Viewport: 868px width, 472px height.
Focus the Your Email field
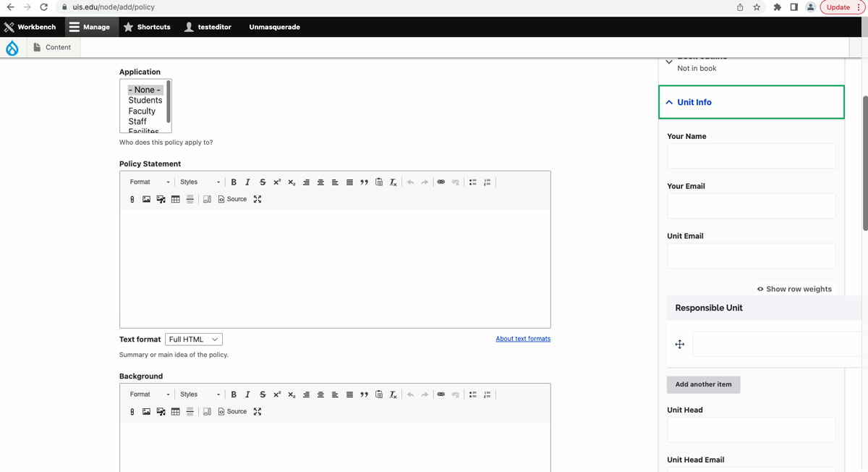(x=752, y=206)
